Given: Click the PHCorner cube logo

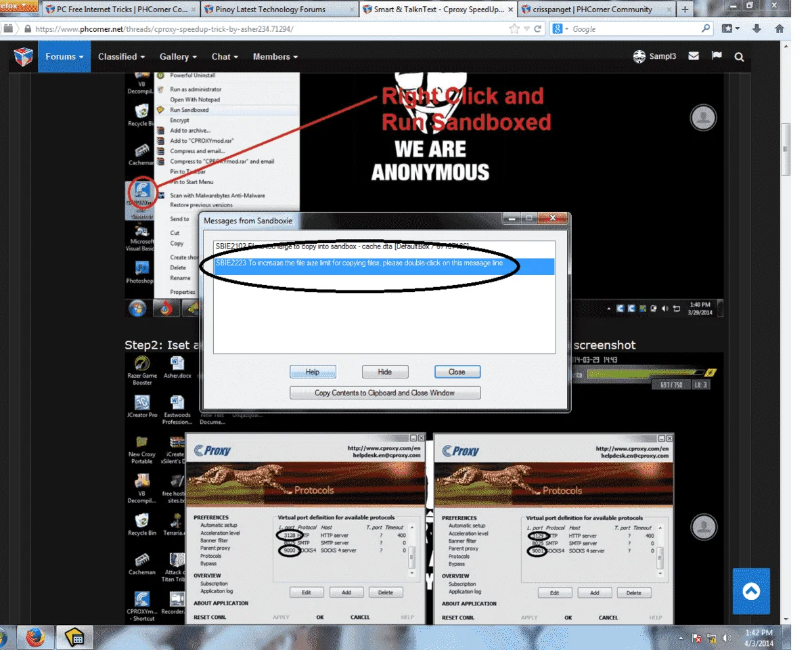Looking at the screenshot, I should click(24, 57).
